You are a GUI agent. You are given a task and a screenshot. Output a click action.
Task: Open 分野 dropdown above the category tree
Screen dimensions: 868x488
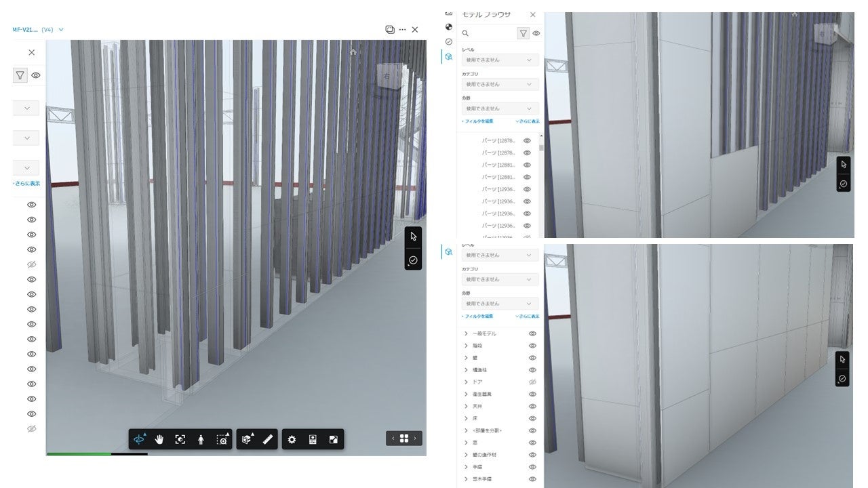tap(500, 304)
